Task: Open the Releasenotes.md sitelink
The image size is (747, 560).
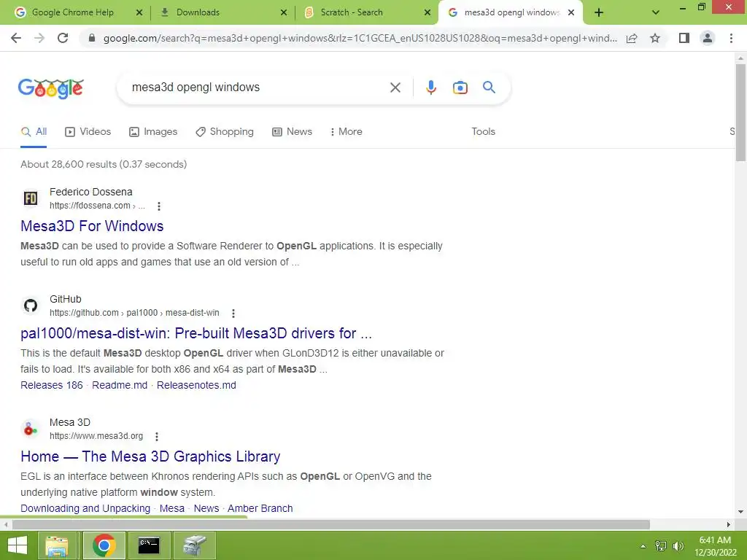Action: pos(196,385)
